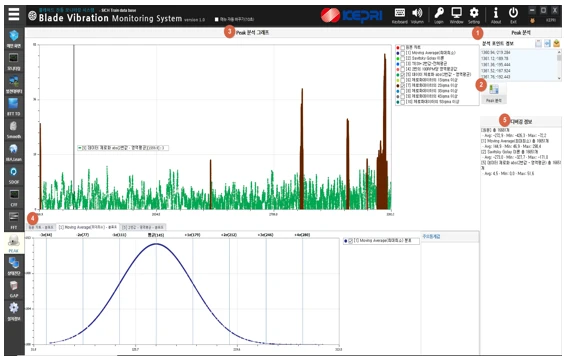The height and width of the screenshot is (363, 568).
Task: Click the blue arrow import icon
Action: pyautogui.click(x=547, y=43)
